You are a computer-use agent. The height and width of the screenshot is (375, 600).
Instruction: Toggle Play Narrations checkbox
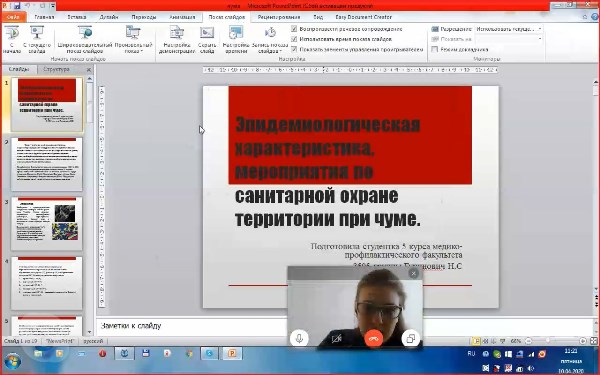(294, 29)
